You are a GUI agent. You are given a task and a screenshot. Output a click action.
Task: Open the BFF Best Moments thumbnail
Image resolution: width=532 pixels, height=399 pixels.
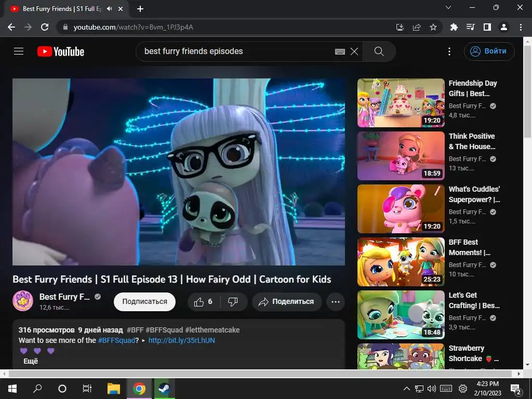click(401, 262)
